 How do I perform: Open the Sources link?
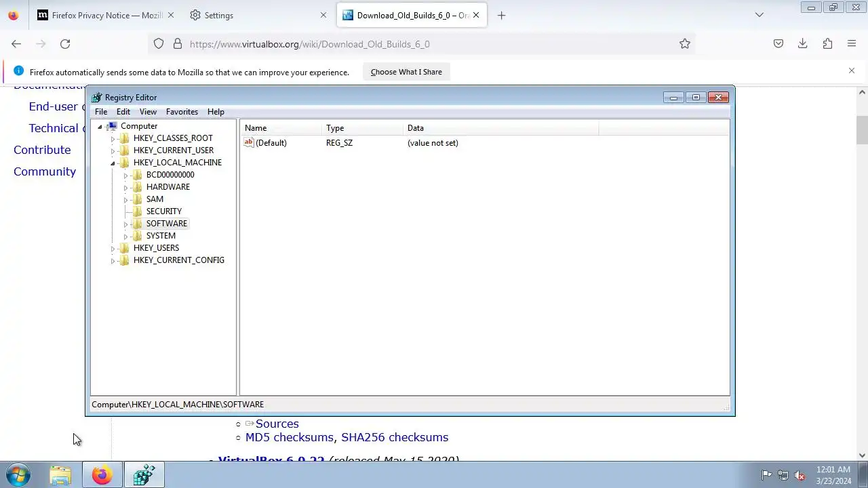point(277,424)
